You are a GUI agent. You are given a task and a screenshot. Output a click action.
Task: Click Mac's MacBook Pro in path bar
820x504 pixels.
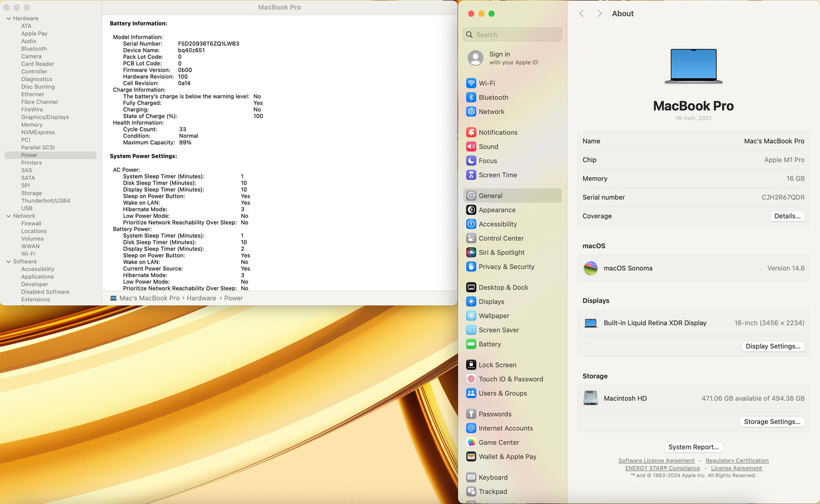pos(149,298)
